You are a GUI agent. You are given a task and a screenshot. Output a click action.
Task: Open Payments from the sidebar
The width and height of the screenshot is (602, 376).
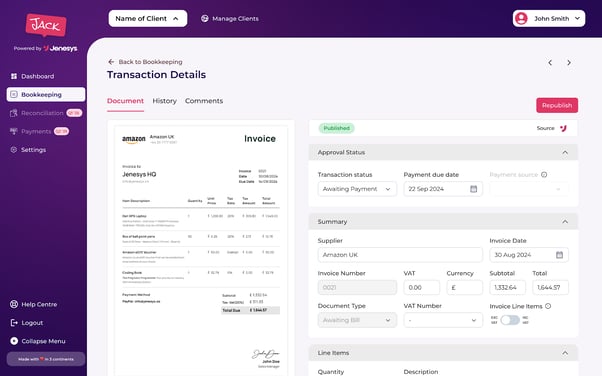(x=36, y=131)
